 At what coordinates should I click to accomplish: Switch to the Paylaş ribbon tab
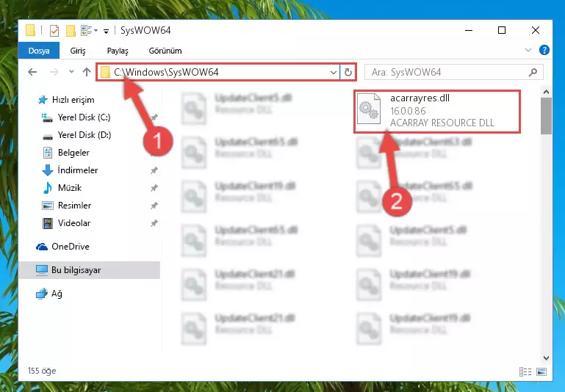(118, 51)
